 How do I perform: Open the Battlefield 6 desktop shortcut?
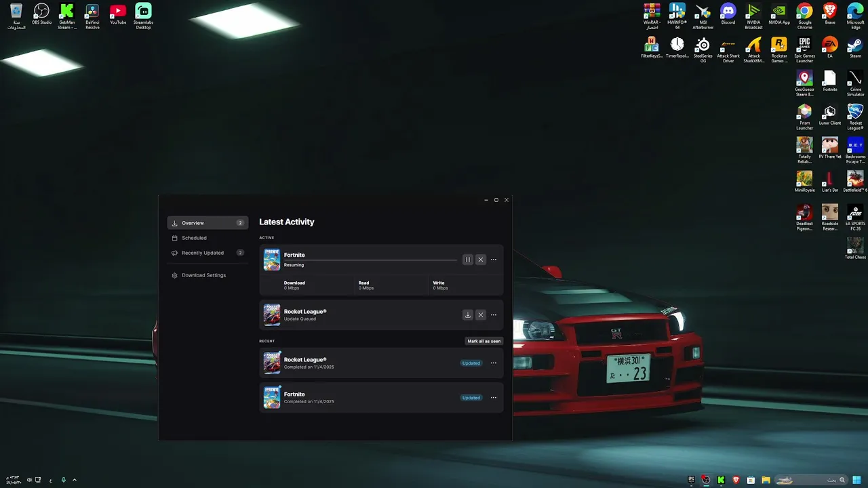pos(856,182)
